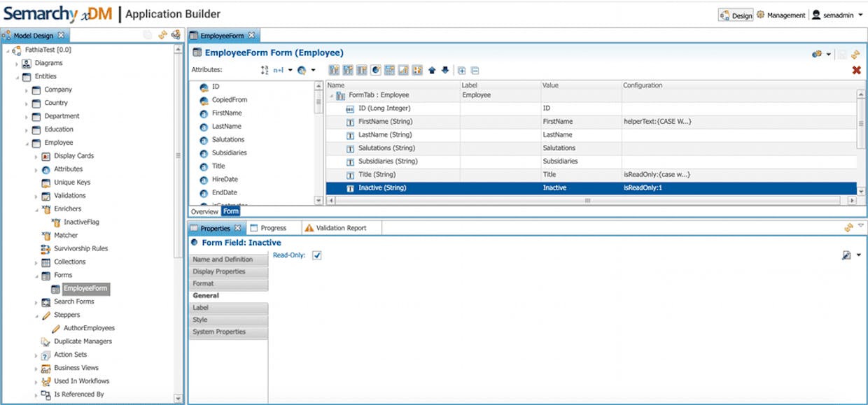
Task: Select the Used In Workflows tree item
Action: (x=82, y=381)
